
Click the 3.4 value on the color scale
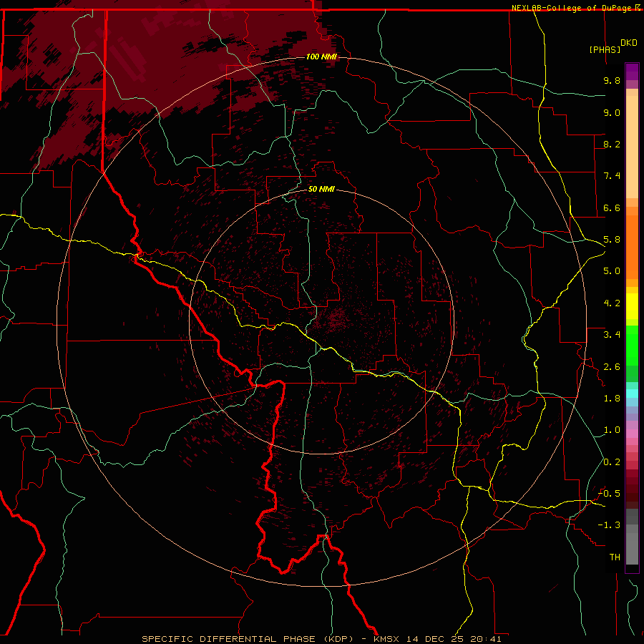pos(612,335)
